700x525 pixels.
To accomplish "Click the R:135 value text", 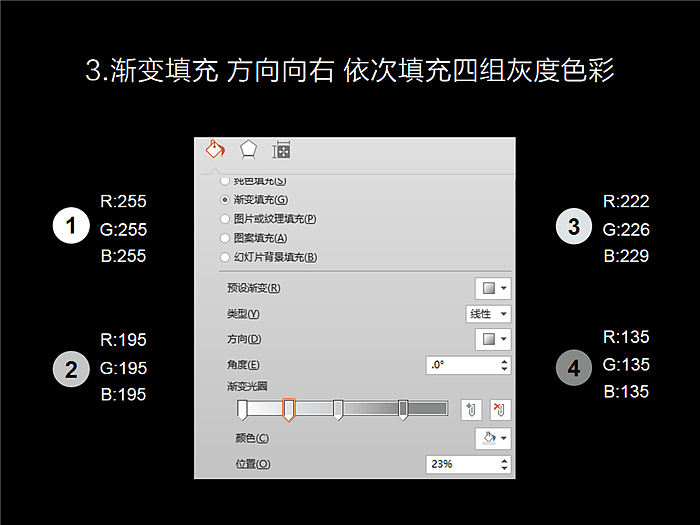I will 626,337.
